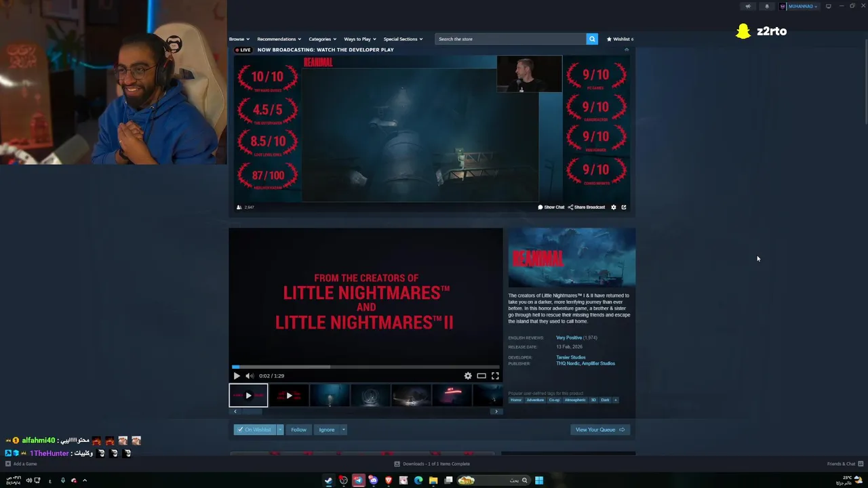The height and width of the screenshot is (488, 868).
Task: Click the Co-op tag
Action: (554, 400)
